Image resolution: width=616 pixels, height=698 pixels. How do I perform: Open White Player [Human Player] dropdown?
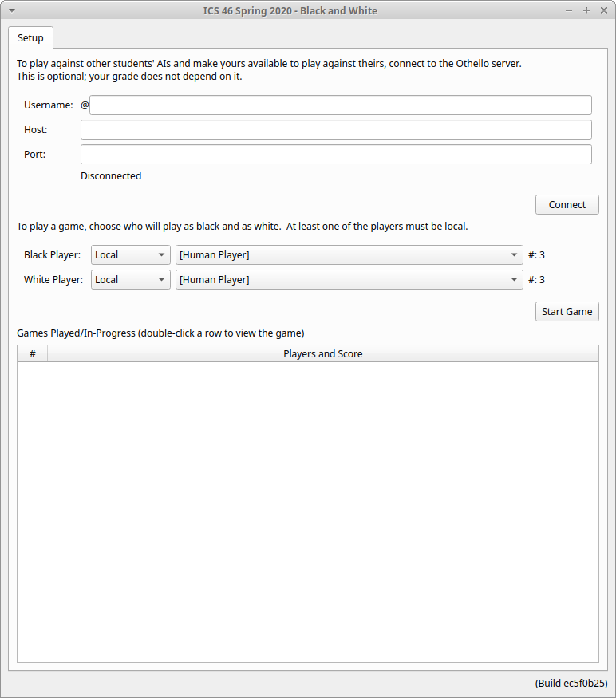click(349, 279)
